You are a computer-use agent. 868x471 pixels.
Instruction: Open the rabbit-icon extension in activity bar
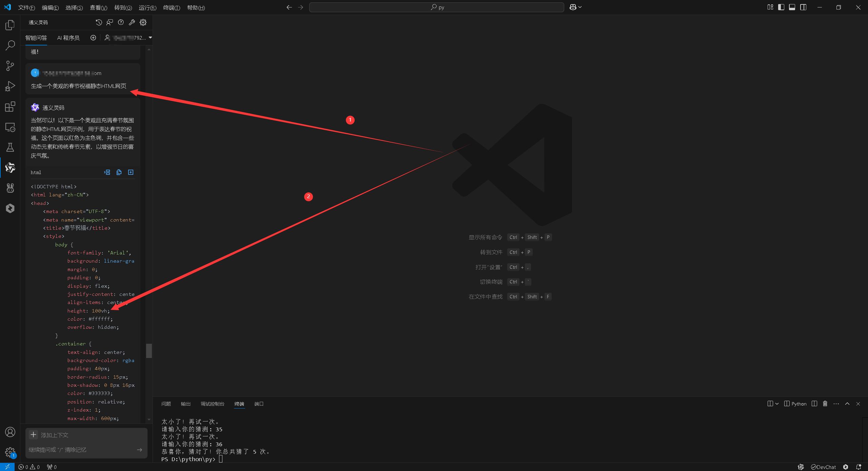click(x=10, y=188)
